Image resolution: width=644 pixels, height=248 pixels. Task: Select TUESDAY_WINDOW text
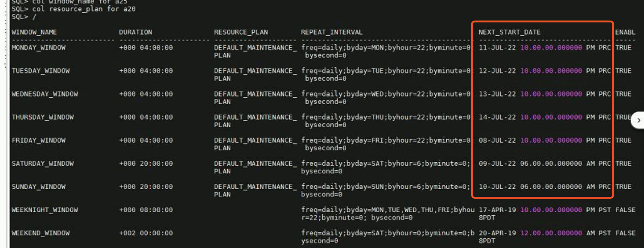[x=41, y=71]
